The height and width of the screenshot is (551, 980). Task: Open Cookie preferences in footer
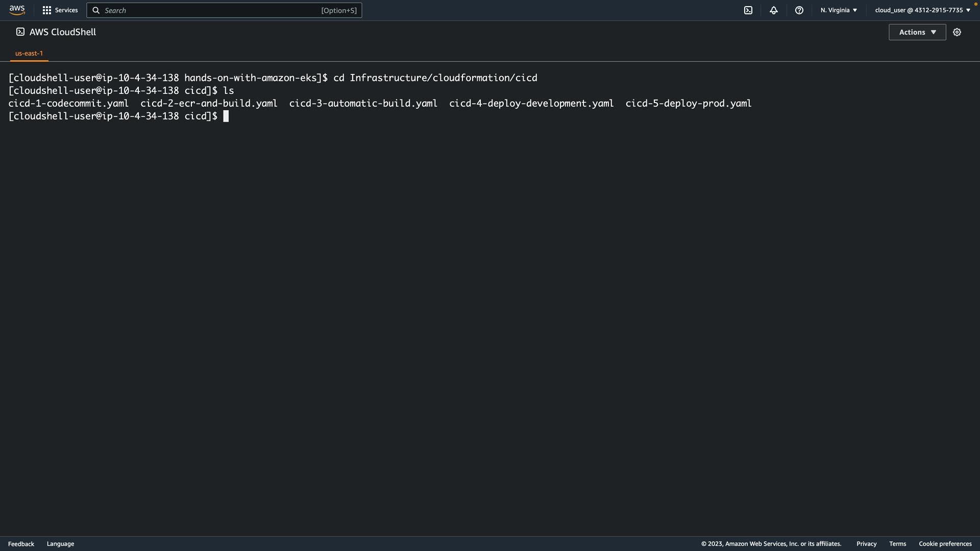pos(945,544)
